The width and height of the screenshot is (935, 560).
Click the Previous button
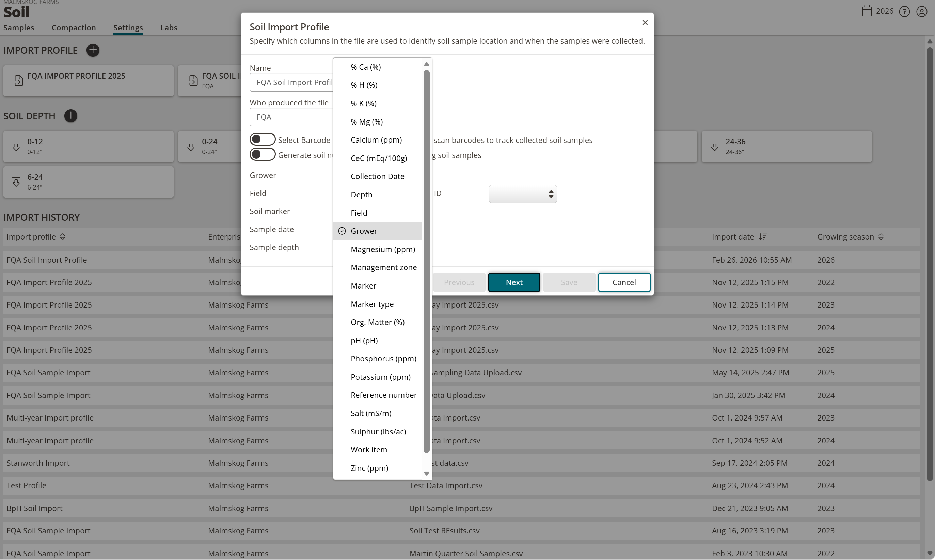(459, 282)
